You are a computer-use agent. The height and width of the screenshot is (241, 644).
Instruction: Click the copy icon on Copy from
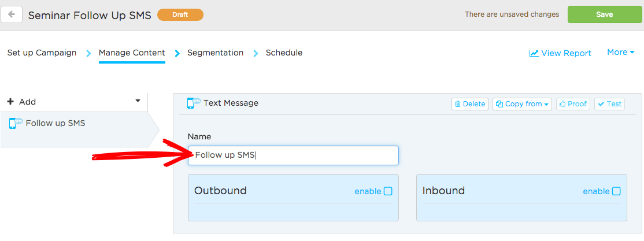click(x=499, y=104)
